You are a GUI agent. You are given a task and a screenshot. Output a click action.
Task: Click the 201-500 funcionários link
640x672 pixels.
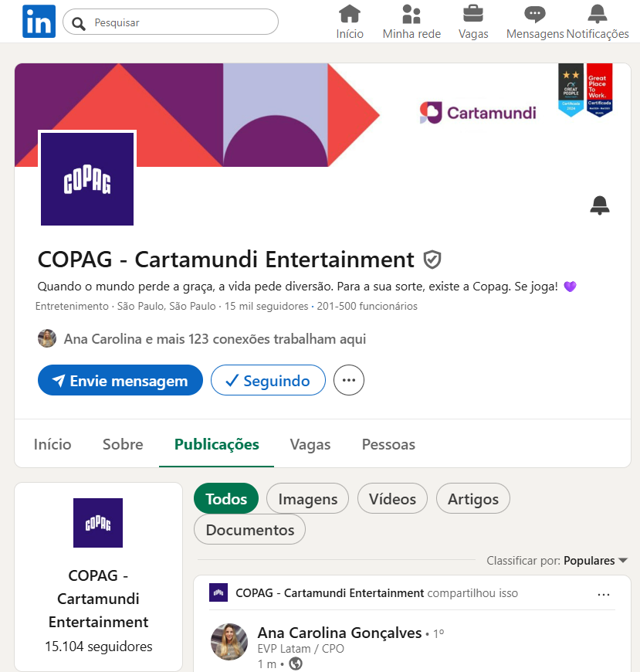click(x=367, y=306)
